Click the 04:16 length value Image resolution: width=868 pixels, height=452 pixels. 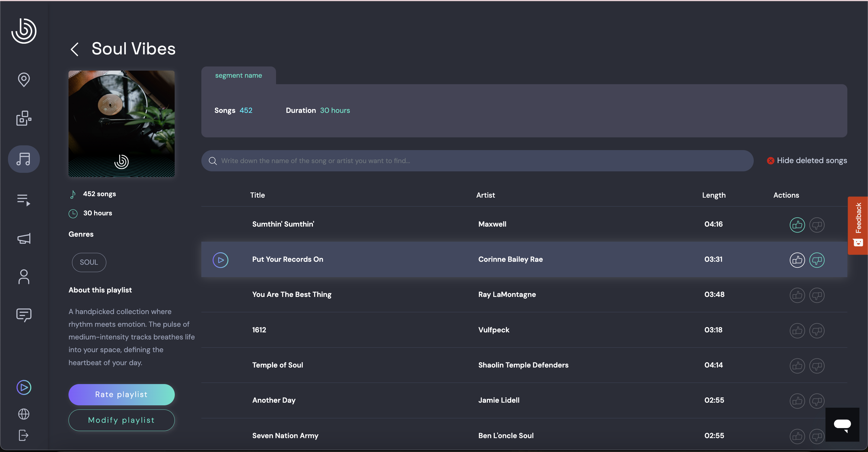point(713,224)
